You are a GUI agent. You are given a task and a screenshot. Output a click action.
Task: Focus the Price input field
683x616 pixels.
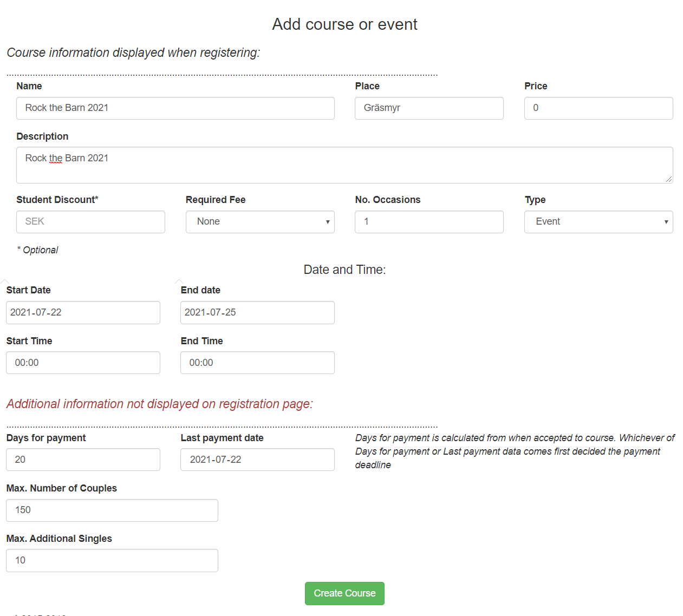598,108
